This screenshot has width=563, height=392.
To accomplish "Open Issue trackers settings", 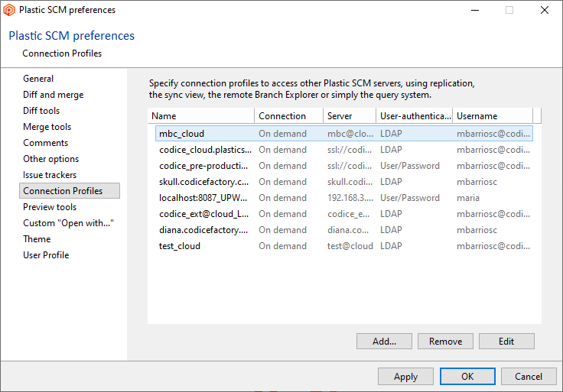I will [50, 175].
